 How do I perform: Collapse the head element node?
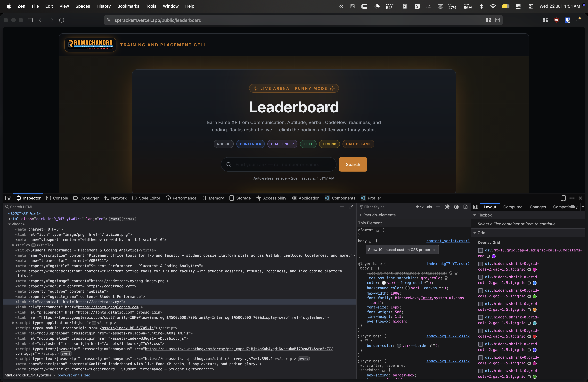(9, 224)
